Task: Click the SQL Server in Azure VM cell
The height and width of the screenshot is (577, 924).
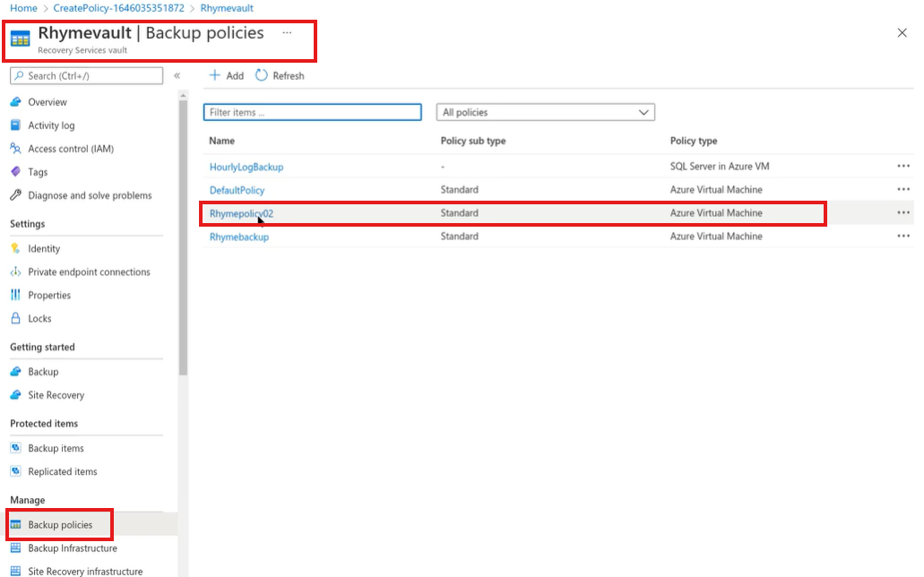Action: coord(720,167)
